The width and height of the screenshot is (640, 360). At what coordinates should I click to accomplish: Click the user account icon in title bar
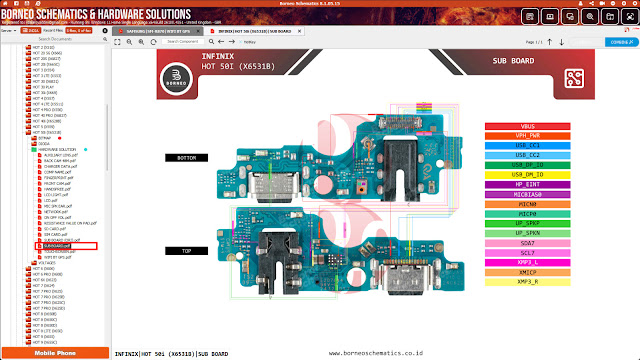580,3
